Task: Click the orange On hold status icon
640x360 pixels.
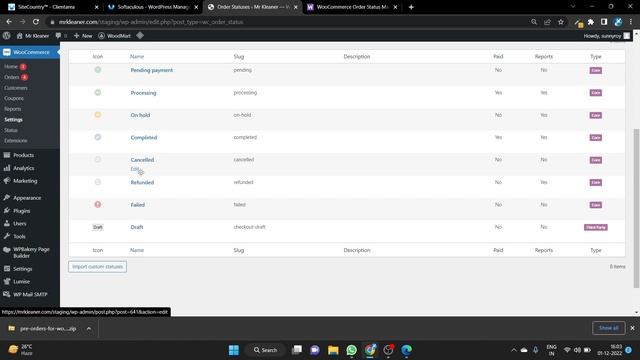Action: click(98, 115)
